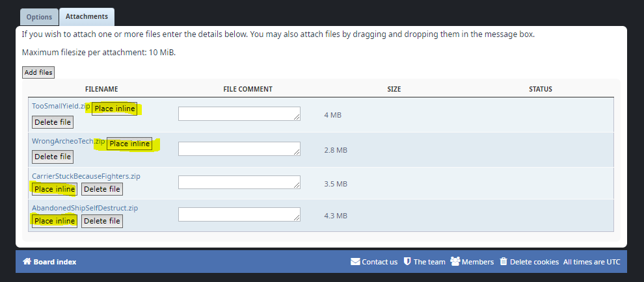Place AbandonedShipSelfDestruct.zip inline
Image resolution: width=644 pixels, height=282 pixels.
[x=55, y=221]
